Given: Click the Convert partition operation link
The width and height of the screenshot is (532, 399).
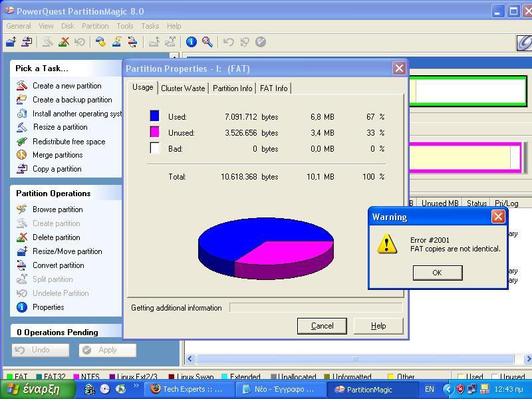Looking at the screenshot, I should coord(59,265).
